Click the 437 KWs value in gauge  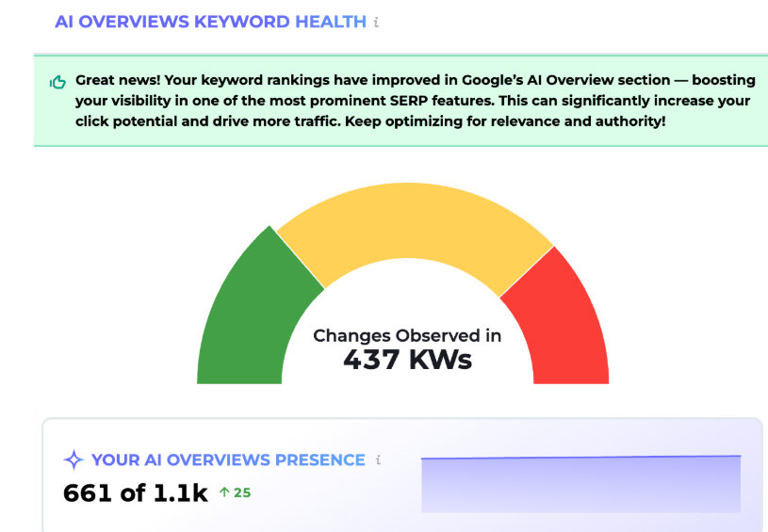(x=407, y=360)
